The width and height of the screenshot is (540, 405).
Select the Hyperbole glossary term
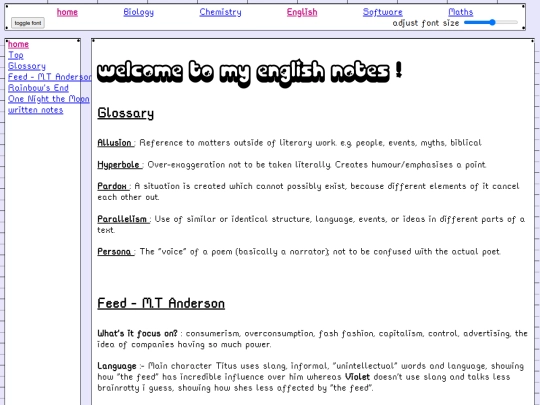tap(119, 165)
